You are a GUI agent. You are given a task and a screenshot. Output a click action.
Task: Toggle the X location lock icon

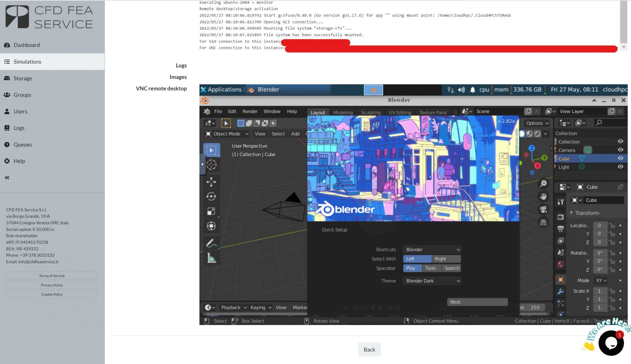click(612, 225)
